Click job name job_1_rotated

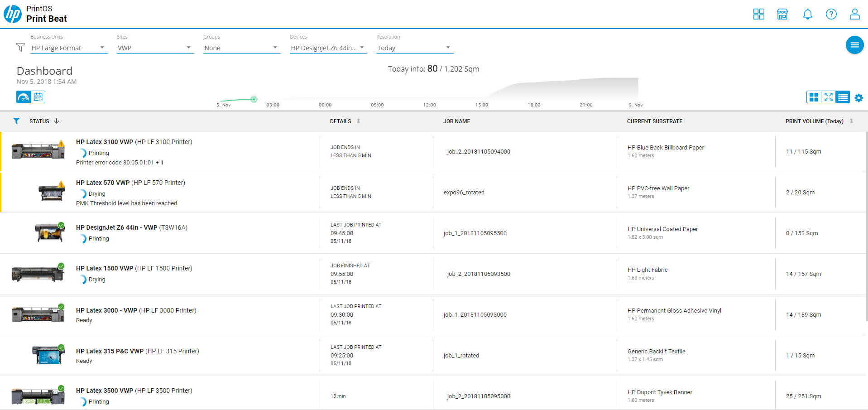pyautogui.click(x=461, y=356)
